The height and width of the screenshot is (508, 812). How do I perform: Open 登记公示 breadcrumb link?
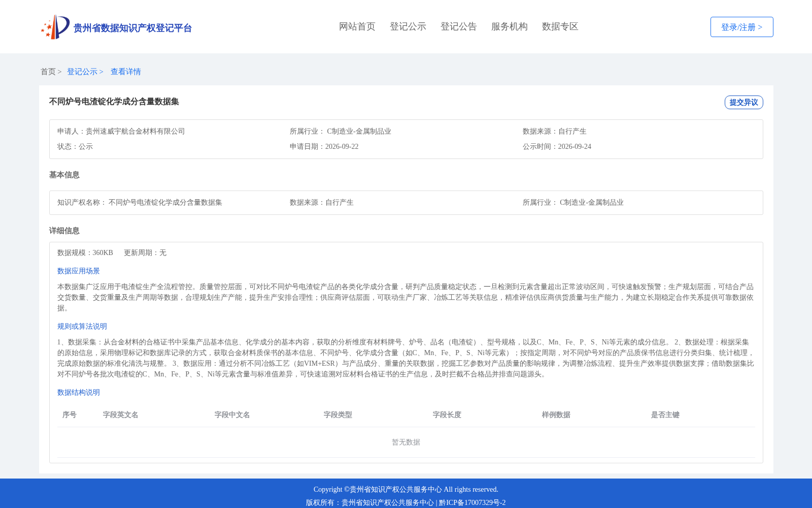coord(82,72)
